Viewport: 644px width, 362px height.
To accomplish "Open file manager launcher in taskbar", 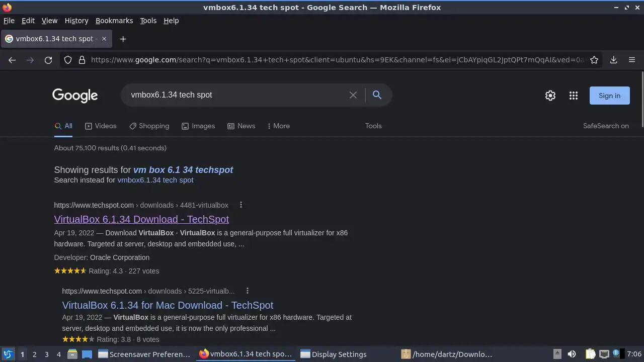I will pos(72,354).
